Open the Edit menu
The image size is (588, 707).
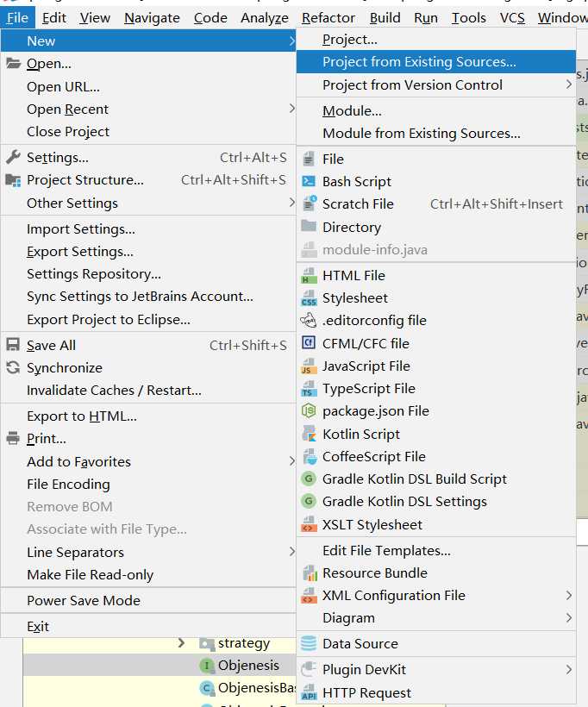[x=54, y=18]
